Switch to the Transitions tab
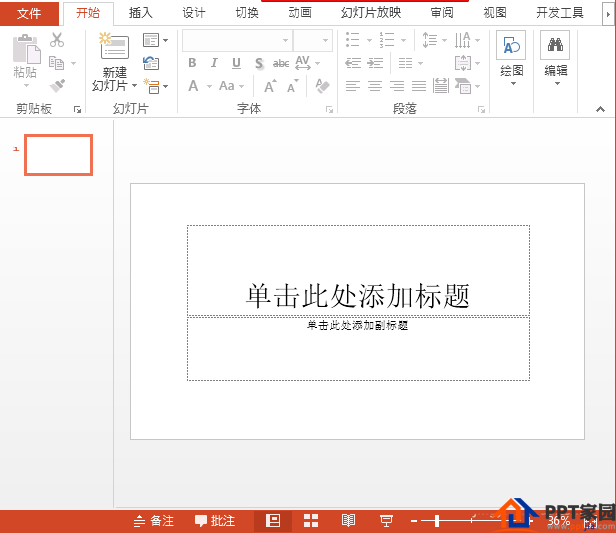The width and height of the screenshot is (616, 533). 247,13
